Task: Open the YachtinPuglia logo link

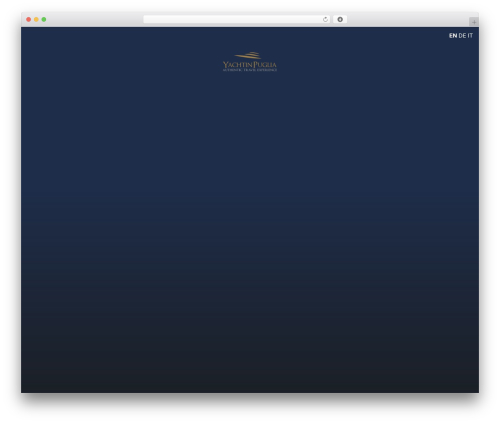Action: pyautogui.click(x=250, y=62)
